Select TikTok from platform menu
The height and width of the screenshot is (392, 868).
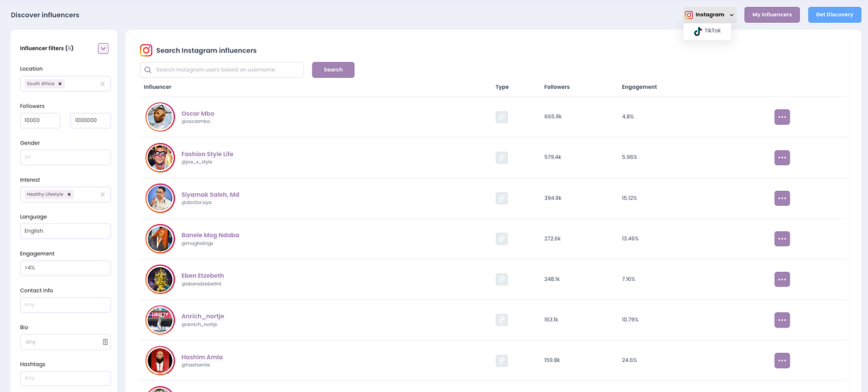pos(707,31)
